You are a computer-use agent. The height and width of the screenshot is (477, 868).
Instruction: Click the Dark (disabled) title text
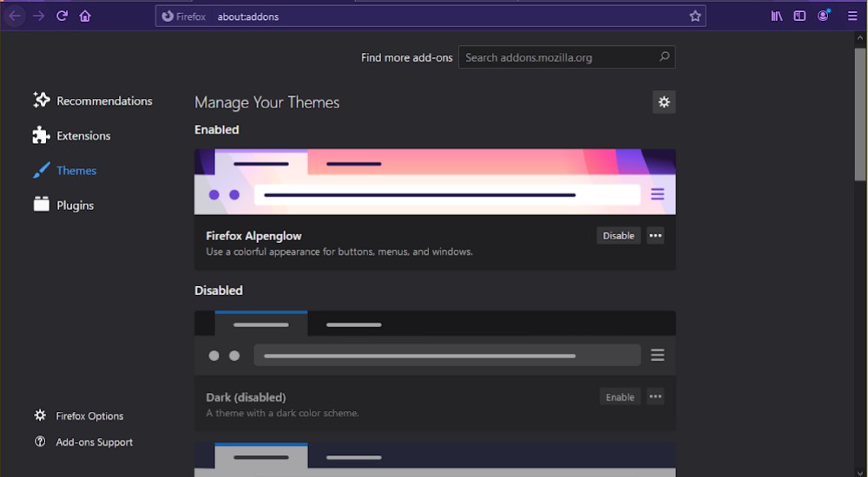pos(246,397)
